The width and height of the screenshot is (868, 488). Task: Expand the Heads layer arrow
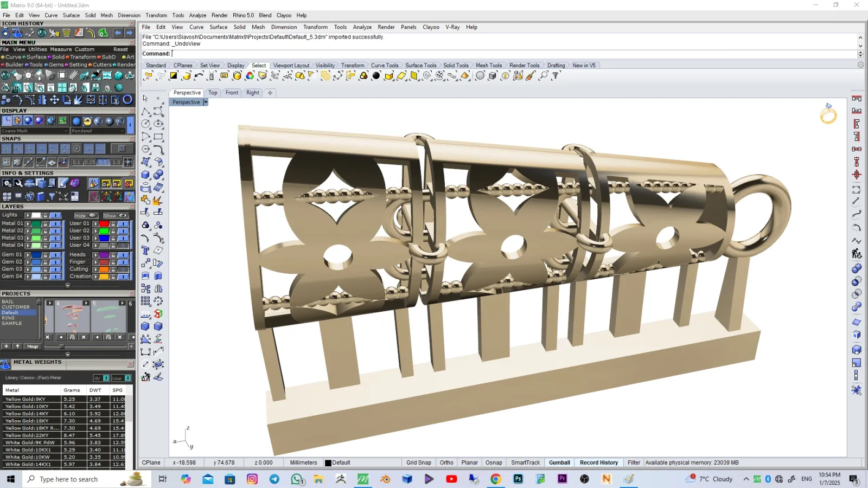[95, 254]
